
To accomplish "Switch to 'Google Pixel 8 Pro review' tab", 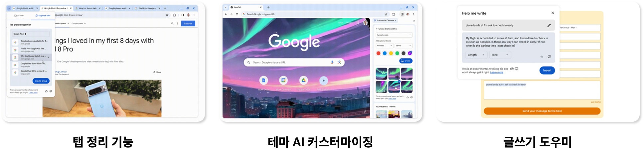I will pyautogui.click(x=56, y=8).
